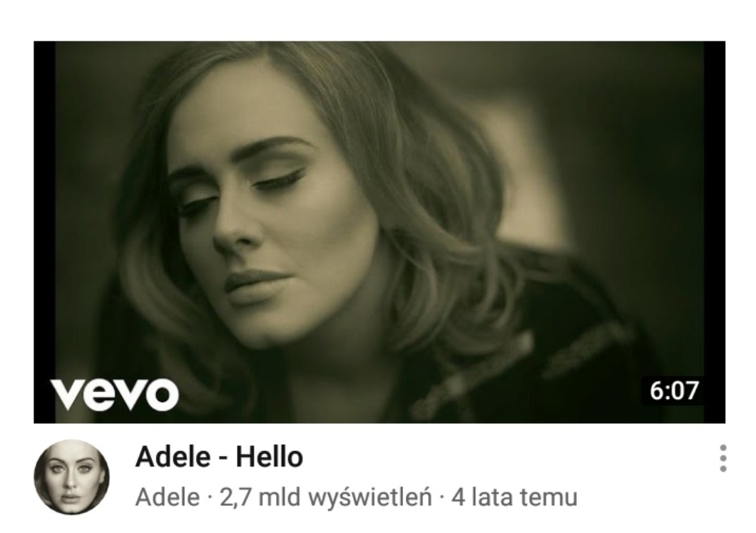Select the word wyświetleń in the metadata
This screenshot has width=756, height=533.
(x=370, y=498)
